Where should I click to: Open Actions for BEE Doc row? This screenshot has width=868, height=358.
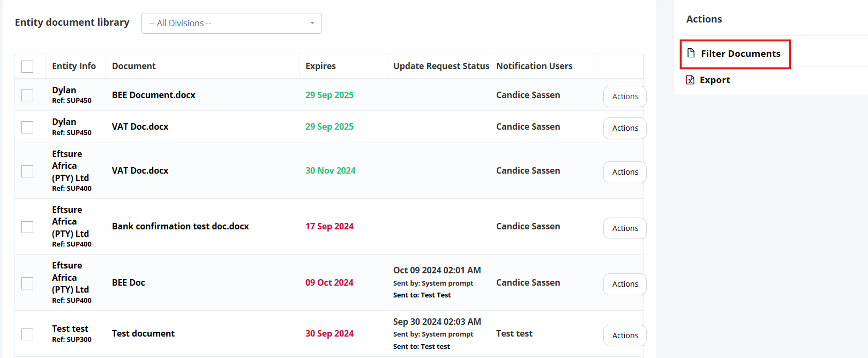625,284
